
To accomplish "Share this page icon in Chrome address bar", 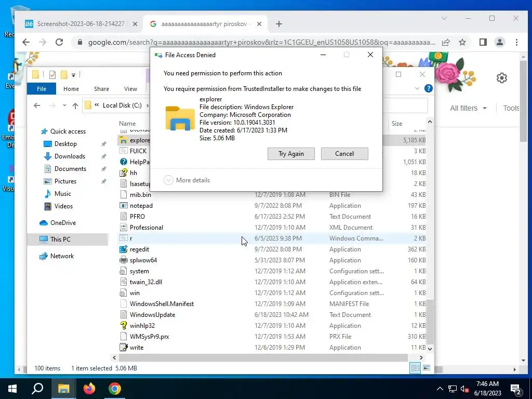I will point(446,43).
